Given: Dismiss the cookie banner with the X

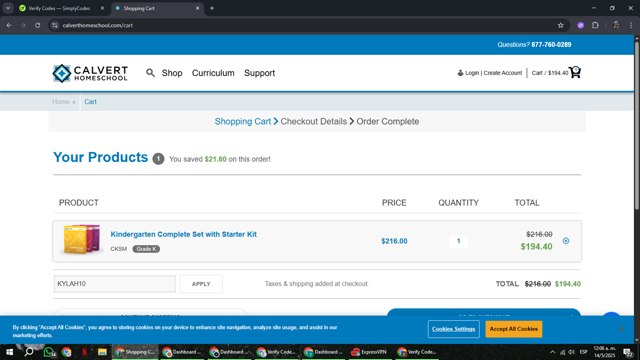Looking at the screenshot, I should click(621, 329).
